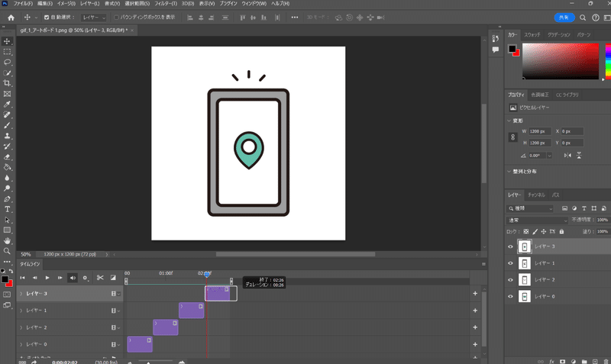The height and width of the screenshot is (364, 611).
Task: Open the レイヤー auto-select dropdown
Action: tap(93, 18)
